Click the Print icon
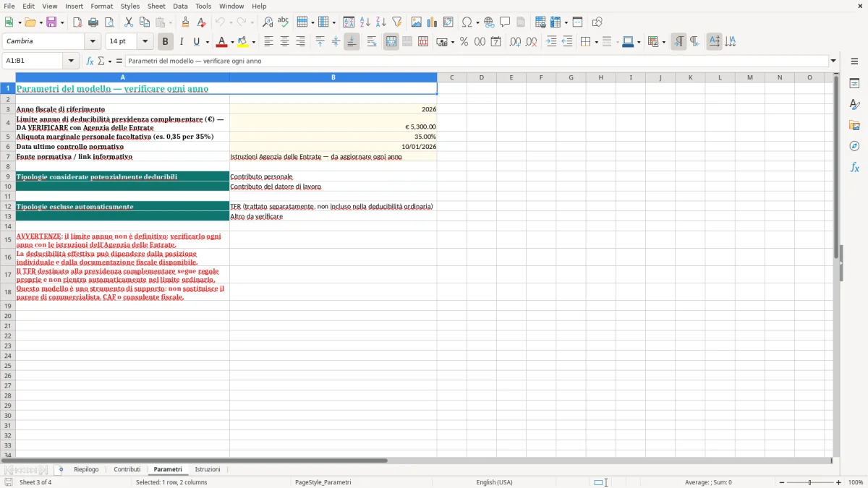Viewport: 868px width, 488px height. tap(93, 22)
